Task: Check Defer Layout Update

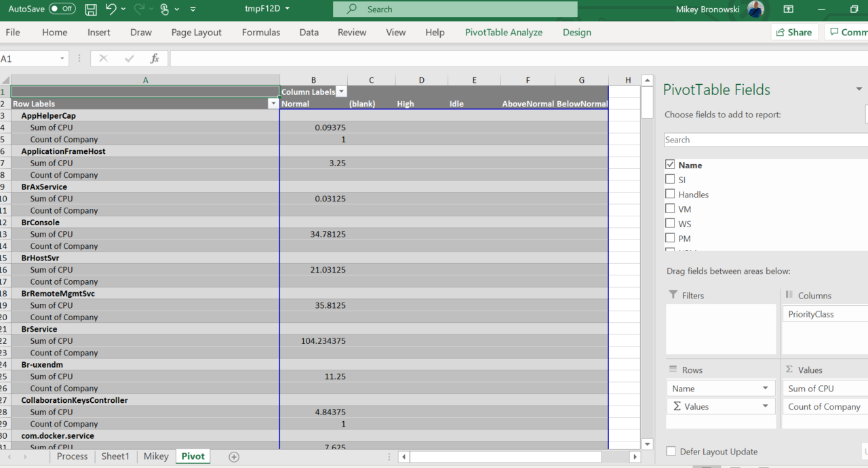Action: [671, 451]
